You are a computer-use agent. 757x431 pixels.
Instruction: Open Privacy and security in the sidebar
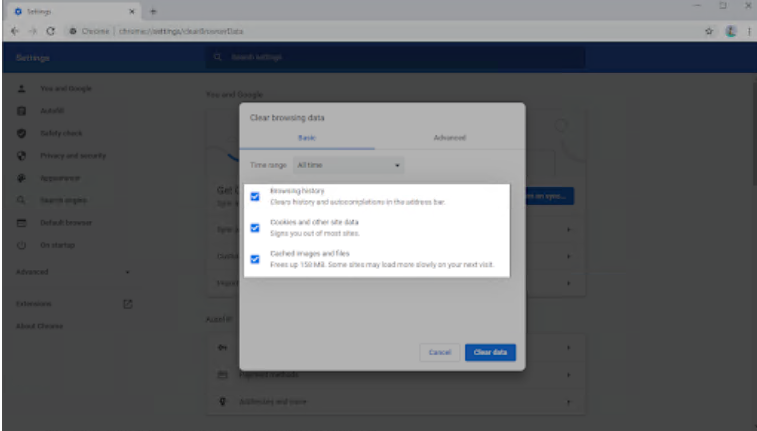click(72, 156)
